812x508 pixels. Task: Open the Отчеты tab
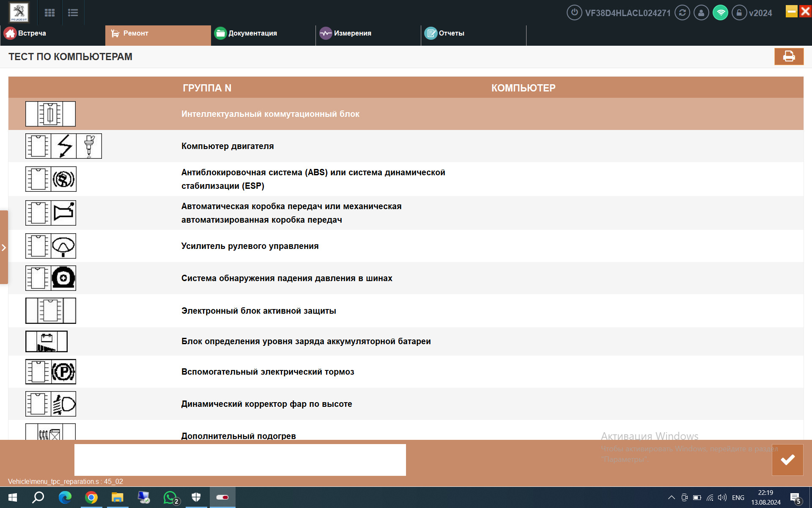tap(451, 33)
